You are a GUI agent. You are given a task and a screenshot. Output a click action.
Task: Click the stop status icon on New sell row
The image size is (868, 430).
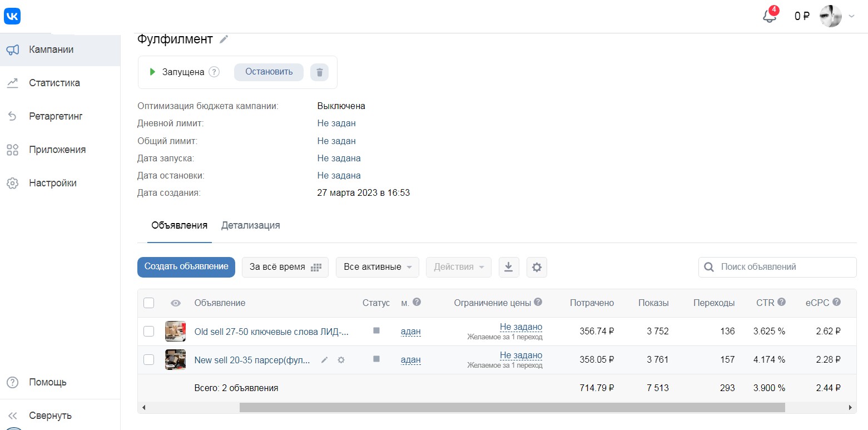pyautogui.click(x=376, y=359)
